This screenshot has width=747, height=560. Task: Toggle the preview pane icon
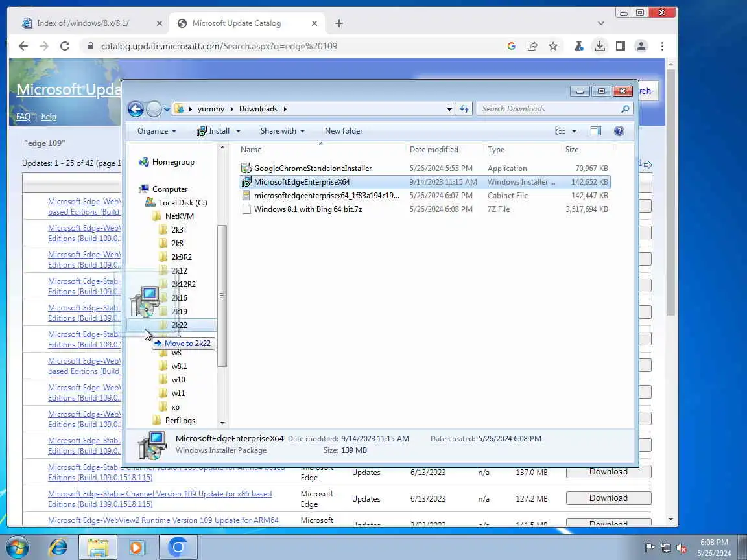(x=596, y=131)
